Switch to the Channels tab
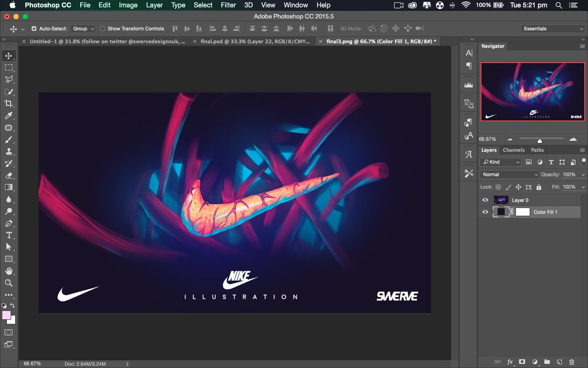This screenshot has height=368, width=588. click(514, 150)
